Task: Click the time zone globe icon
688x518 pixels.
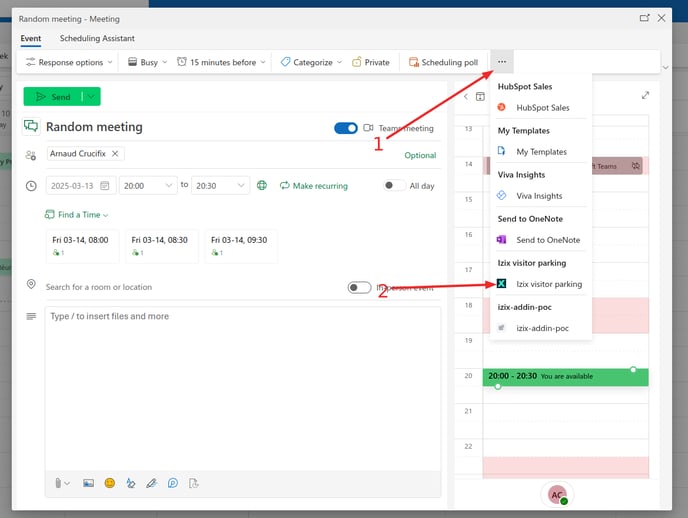Action: tap(262, 185)
